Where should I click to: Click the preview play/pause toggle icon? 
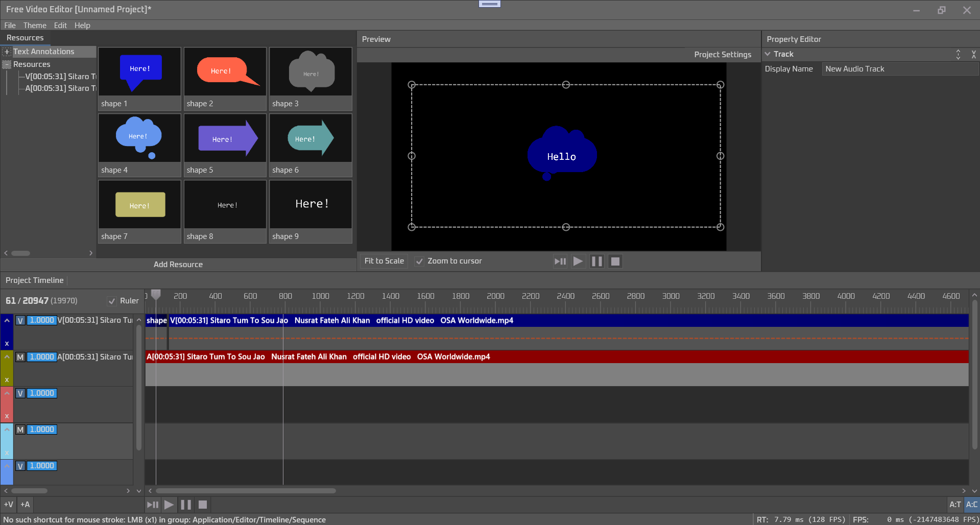(x=560, y=261)
